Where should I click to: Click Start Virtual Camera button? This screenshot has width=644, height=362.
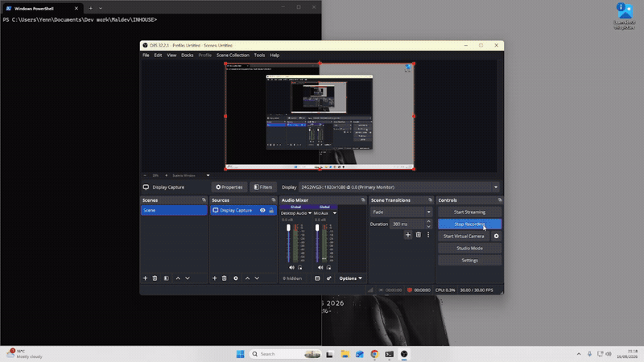point(464,236)
